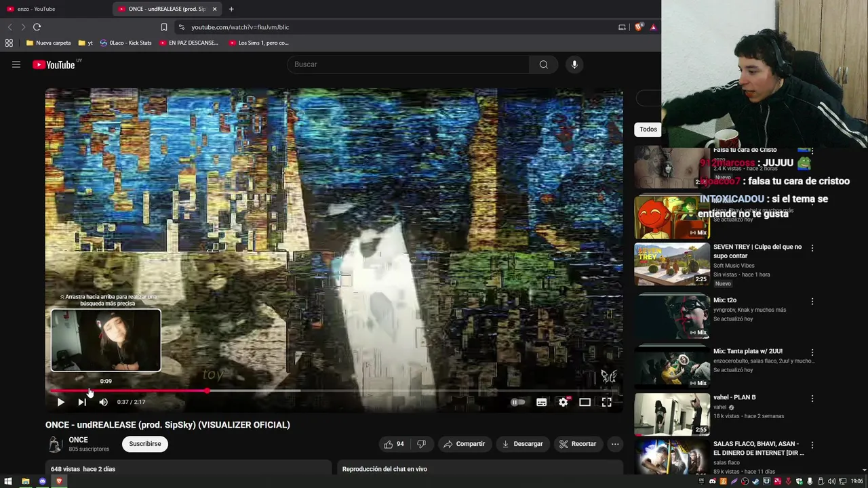Toggle the autoplay switch in player
868x488 pixels.
pyautogui.click(x=518, y=402)
